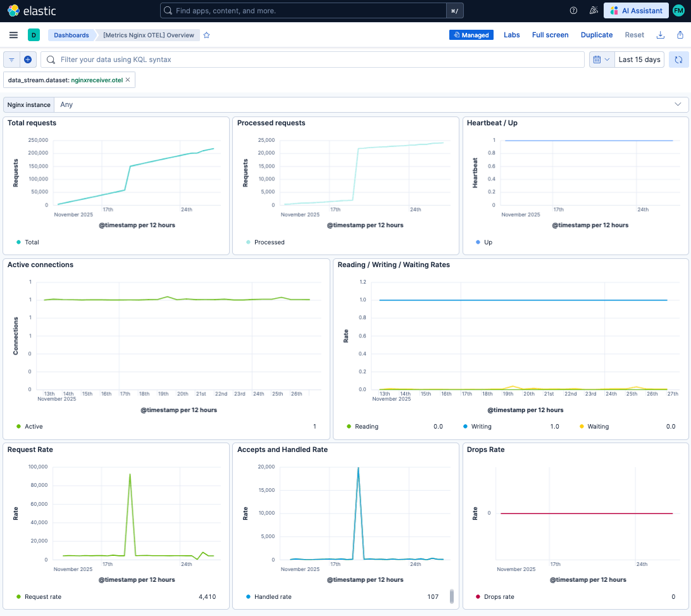Refresh the dashboard query
Screen dimensions: 691x616
(678, 60)
